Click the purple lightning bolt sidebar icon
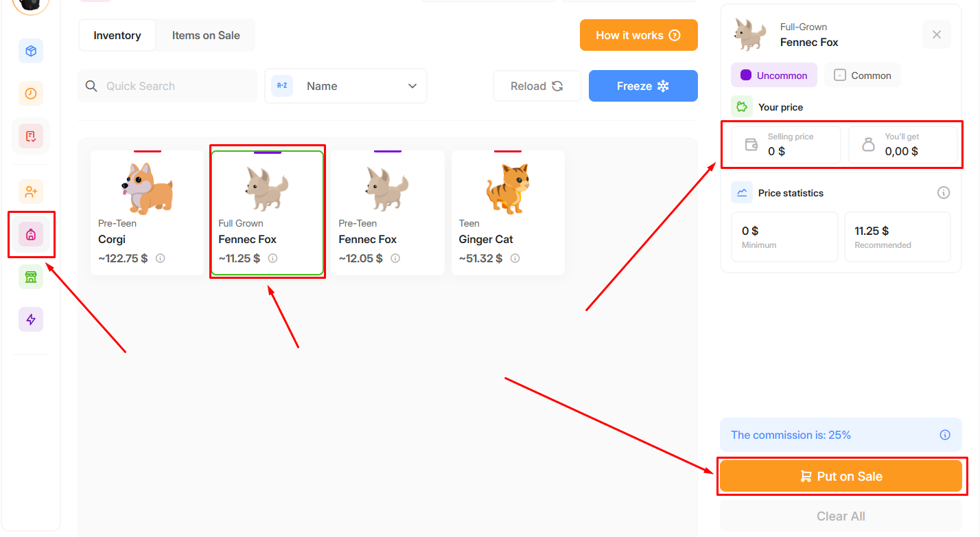The width and height of the screenshot is (980, 537). coord(31,319)
